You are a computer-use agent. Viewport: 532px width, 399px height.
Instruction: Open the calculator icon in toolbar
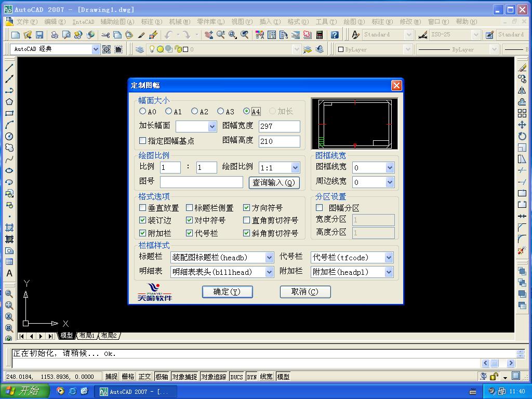(320, 35)
